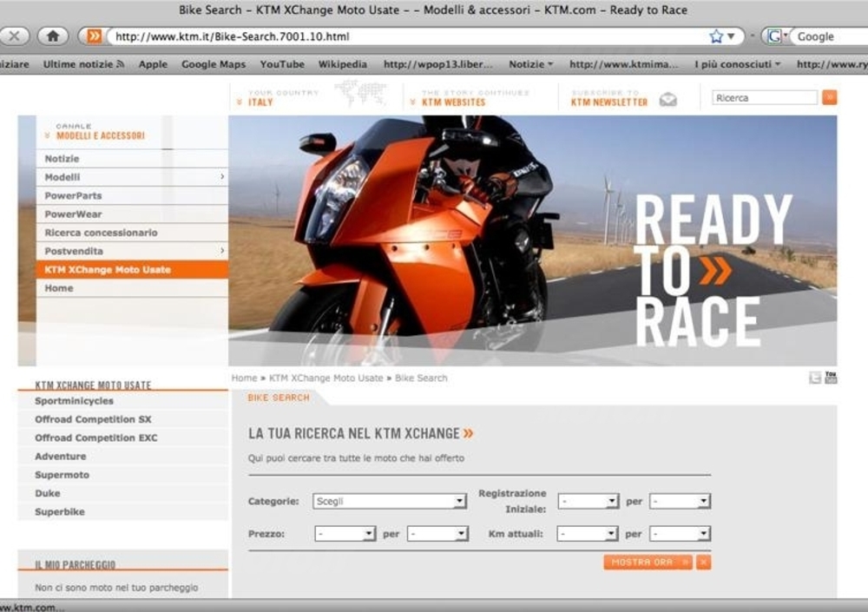Viewport: 868px width, 612px height.
Task: Click the orange X reset button in the search form
Action: pos(703,563)
